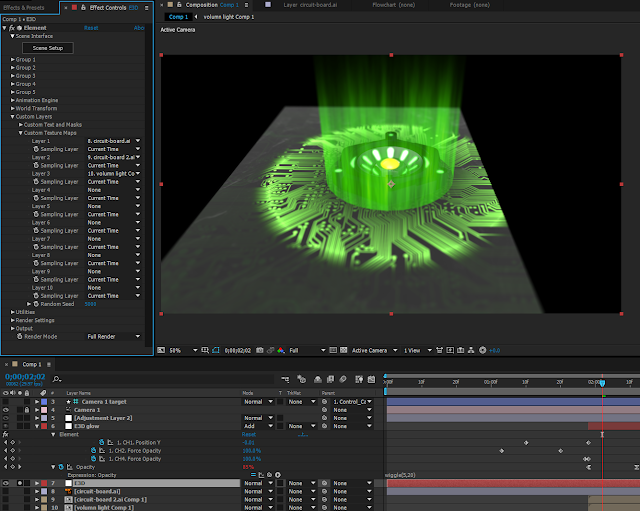Unlock the Camera 1 layer
This screenshot has height=511, width=640.
[27, 410]
